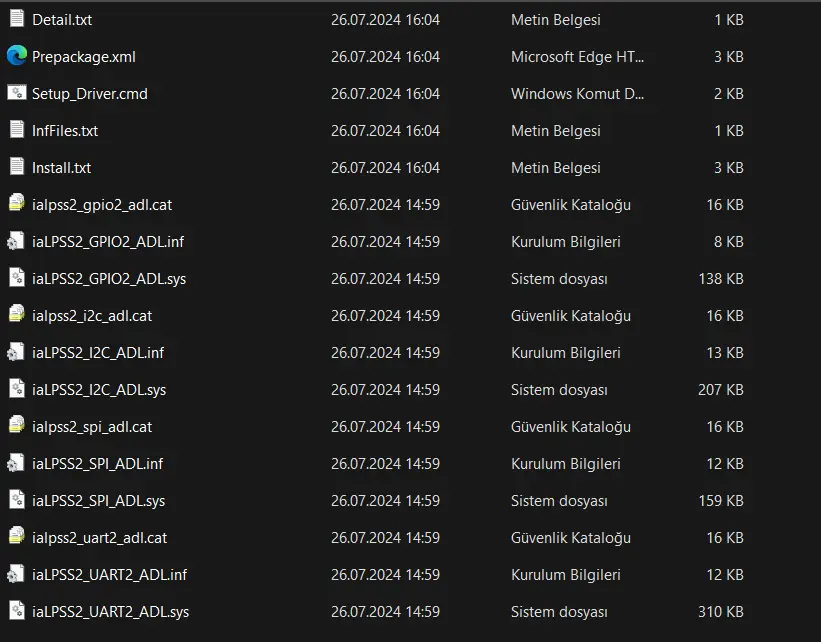Click the 310 KB size of the UART2 sys file
Image resolution: width=821 pixels, height=642 pixels.
tap(721, 612)
